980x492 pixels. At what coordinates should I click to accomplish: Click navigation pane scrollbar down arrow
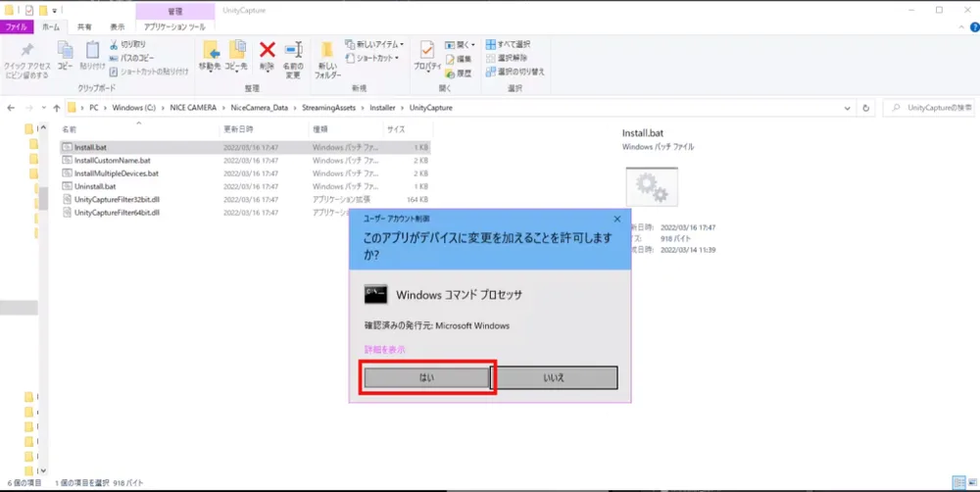[x=43, y=470]
